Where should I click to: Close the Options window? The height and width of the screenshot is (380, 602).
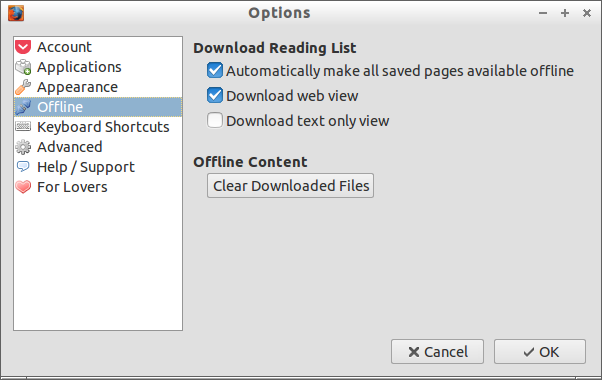click(587, 13)
